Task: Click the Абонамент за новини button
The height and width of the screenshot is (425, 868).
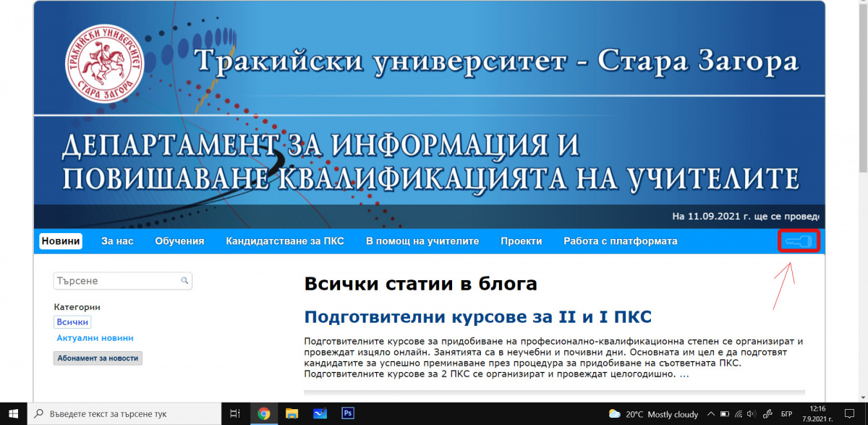Action: (x=98, y=358)
